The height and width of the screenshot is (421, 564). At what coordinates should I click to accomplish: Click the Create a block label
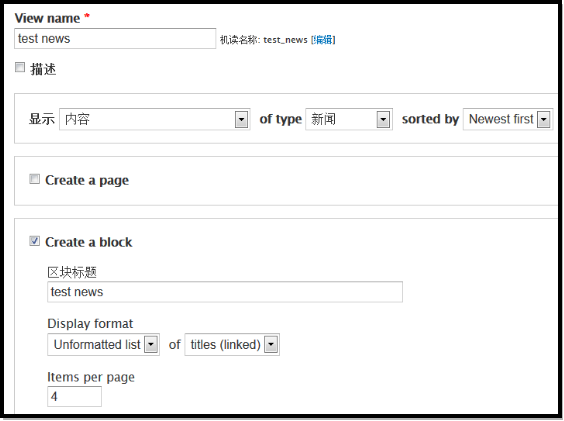click(88, 242)
